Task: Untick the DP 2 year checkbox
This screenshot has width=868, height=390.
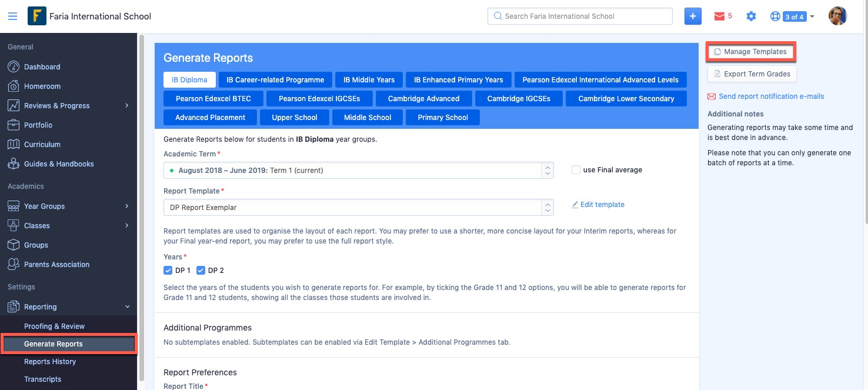Action: click(201, 271)
